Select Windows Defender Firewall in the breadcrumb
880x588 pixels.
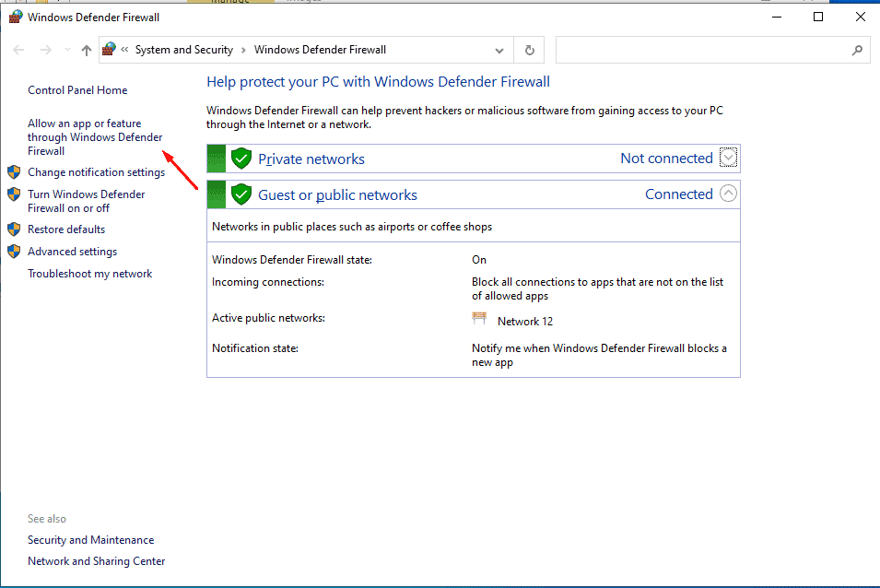pos(317,50)
